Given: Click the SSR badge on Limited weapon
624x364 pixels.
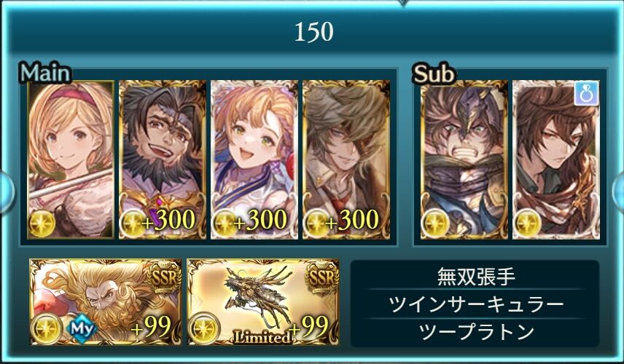Looking at the screenshot, I should (x=321, y=278).
